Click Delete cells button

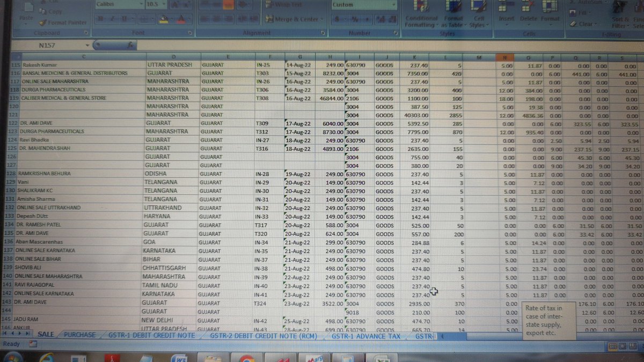point(528,12)
